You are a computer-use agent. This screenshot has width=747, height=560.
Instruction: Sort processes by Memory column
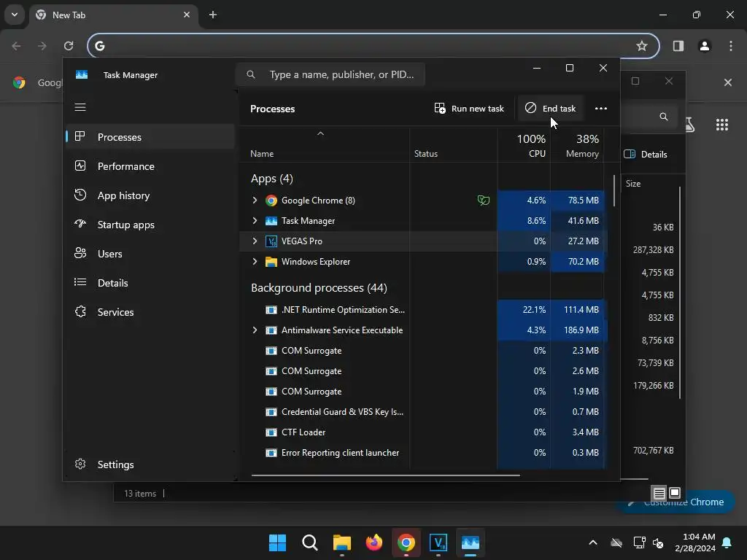[x=577, y=145]
